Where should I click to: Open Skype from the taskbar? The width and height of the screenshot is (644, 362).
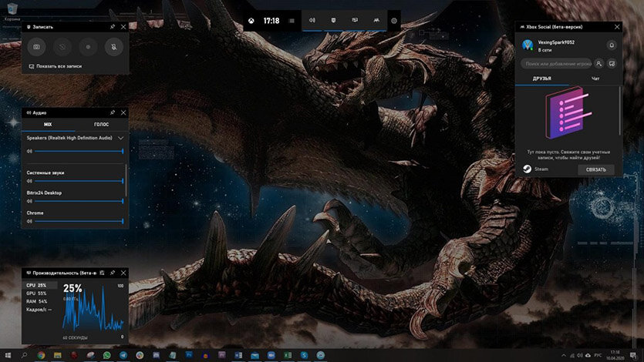point(304,355)
